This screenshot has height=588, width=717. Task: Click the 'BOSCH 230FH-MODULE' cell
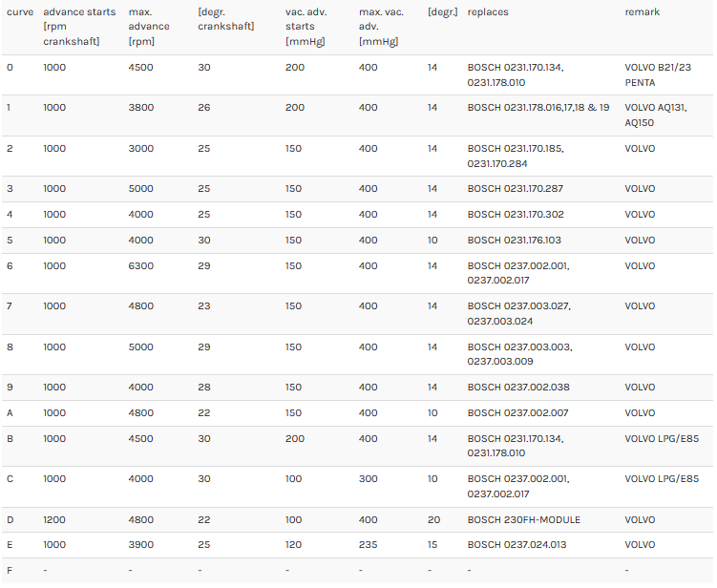523,520
